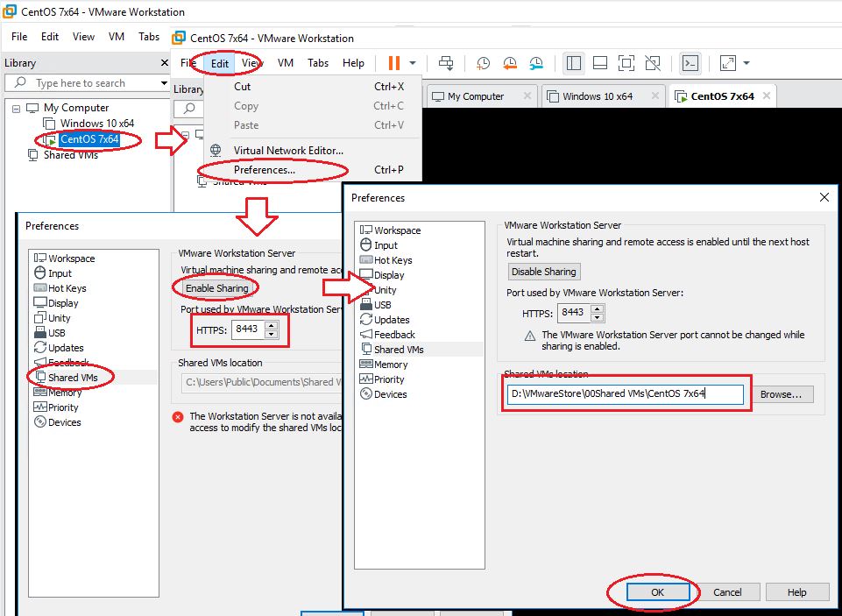
Task: Decrease HTTPS port in the Enable Sharing dialog
Action: 272,334
